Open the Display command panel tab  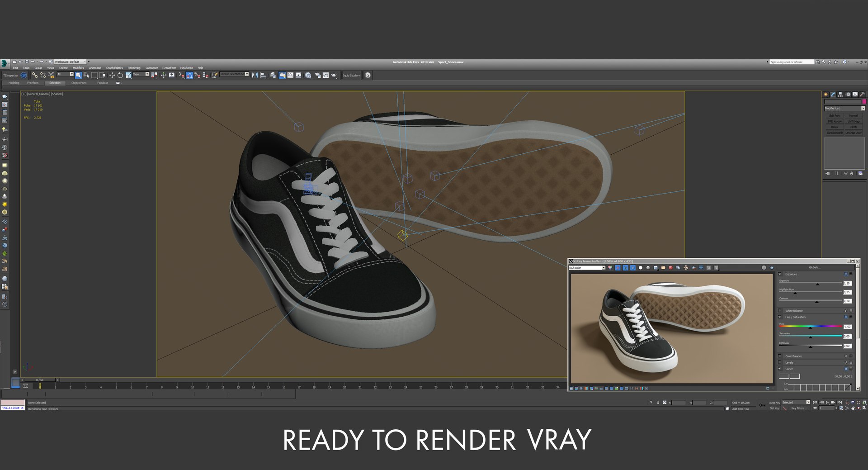tap(855, 95)
